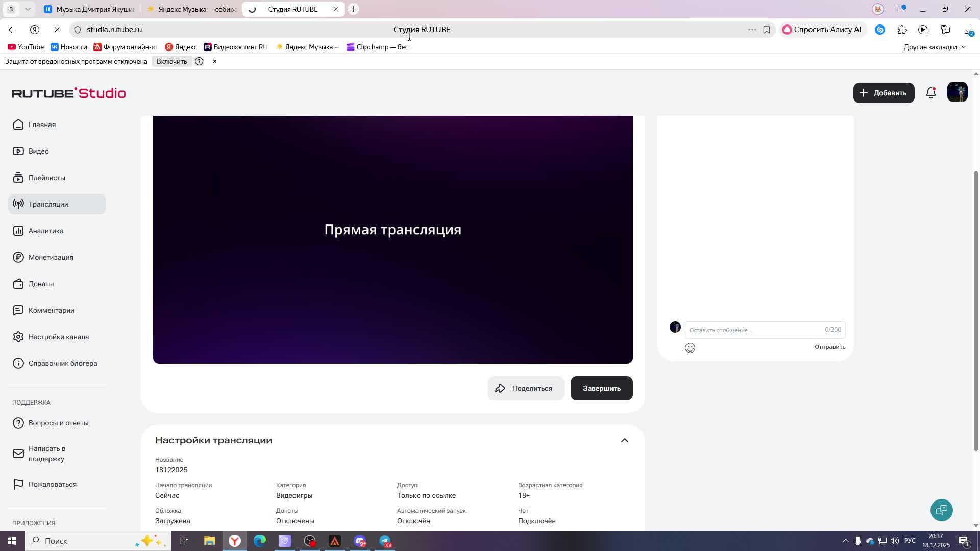The height and width of the screenshot is (551, 980).
Task: Open Telegram from the taskbar
Action: pyautogui.click(x=385, y=541)
